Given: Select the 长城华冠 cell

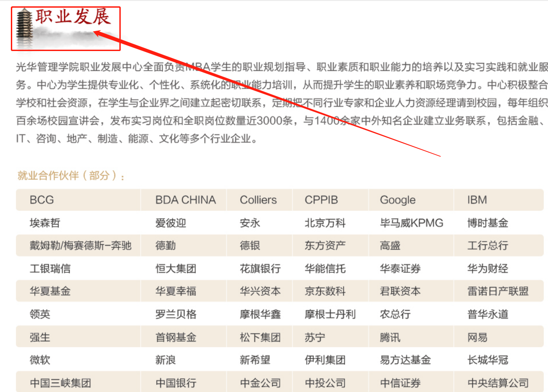Looking at the screenshot, I should (488, 360).
